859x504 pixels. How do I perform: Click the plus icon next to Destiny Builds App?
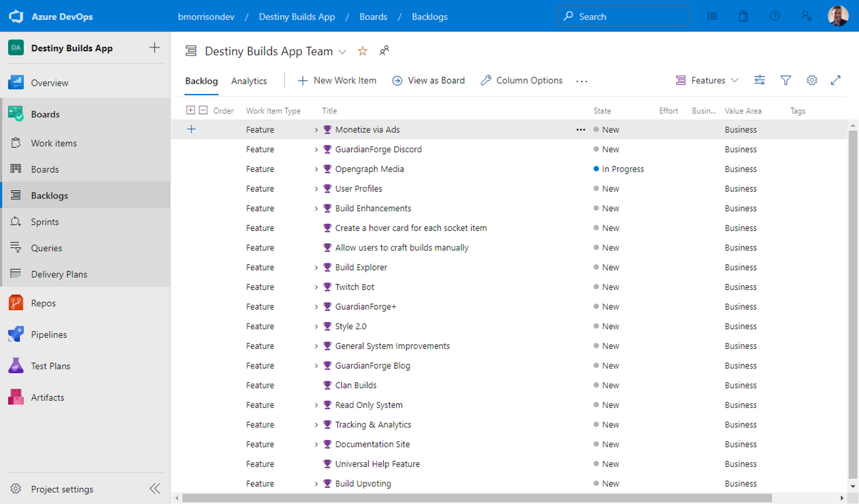[x=155, y=48]
